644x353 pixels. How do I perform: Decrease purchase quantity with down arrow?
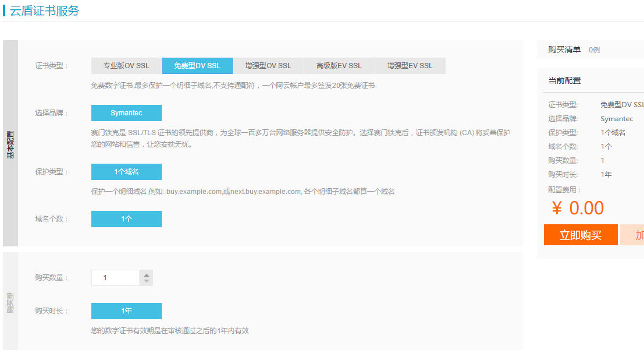[x=147, y=282]
